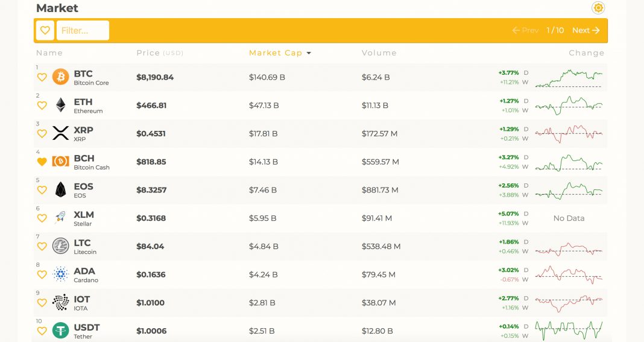The height and width of the screenshot is (342, 644).
Task: Sort by the Name column header
Action: click(x=49, y=53)
